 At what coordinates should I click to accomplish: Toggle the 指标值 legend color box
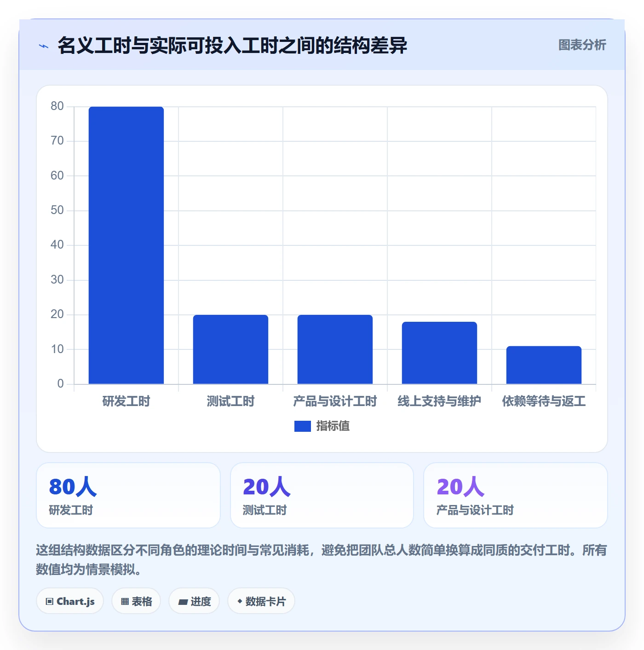[303, 426]
